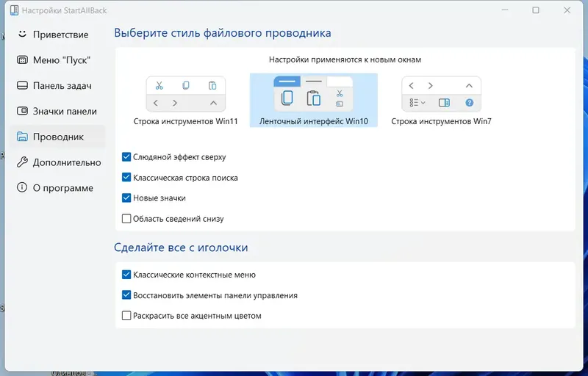Show the О программе page
588x376 pixels.
click(x=57, y=187)
